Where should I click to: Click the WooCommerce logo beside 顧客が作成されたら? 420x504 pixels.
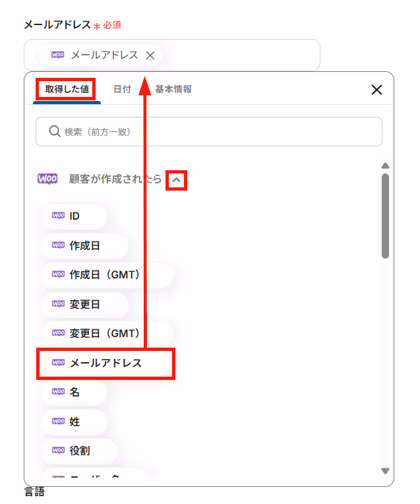(47, 179)
